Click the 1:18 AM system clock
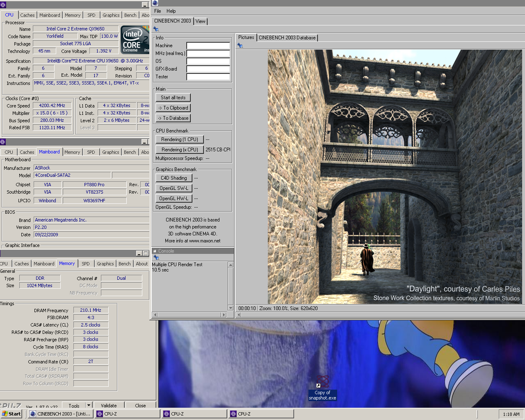Image resolution: width=525 pixels, height=420 pixels. tap(511, 414)
